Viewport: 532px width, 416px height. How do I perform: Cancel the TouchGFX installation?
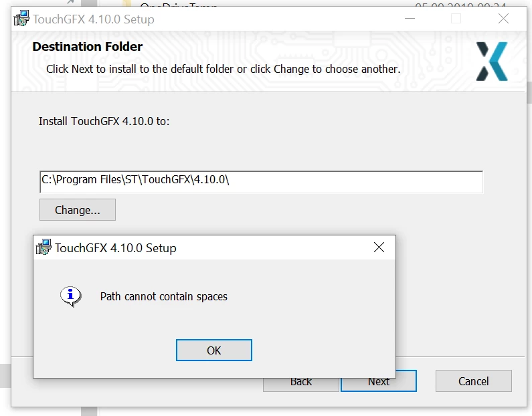click(x=474, y=381)
